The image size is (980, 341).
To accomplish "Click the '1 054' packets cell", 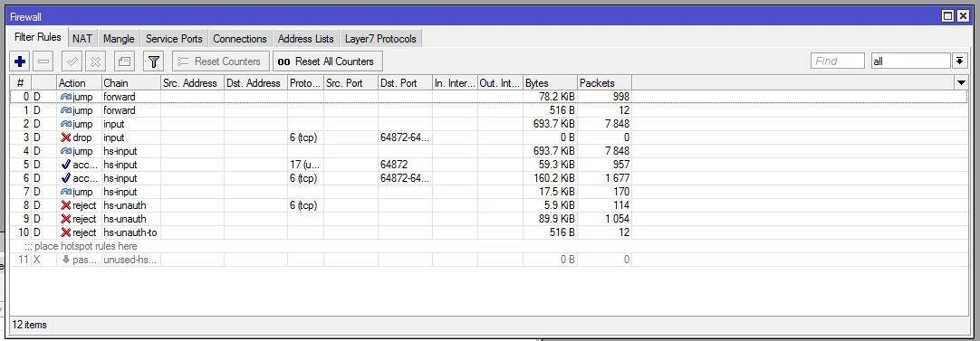I will click(604, 219).
